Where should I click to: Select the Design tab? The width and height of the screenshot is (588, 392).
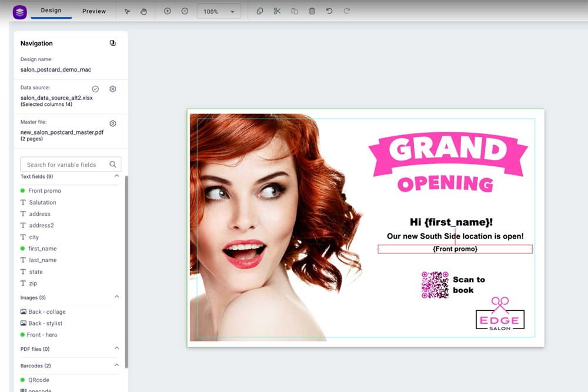[x=51, y=11]
